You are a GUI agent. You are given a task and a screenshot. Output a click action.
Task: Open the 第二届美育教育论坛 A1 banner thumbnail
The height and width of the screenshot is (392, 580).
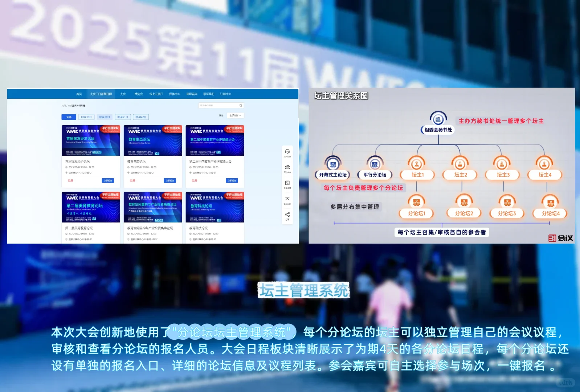(x=91, y=207)
